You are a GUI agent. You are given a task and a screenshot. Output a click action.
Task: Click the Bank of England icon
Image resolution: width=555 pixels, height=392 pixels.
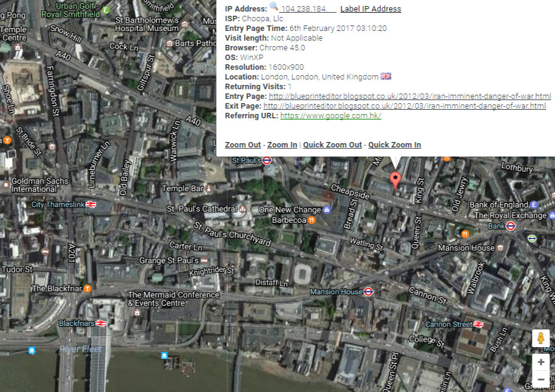pos(534,204)
